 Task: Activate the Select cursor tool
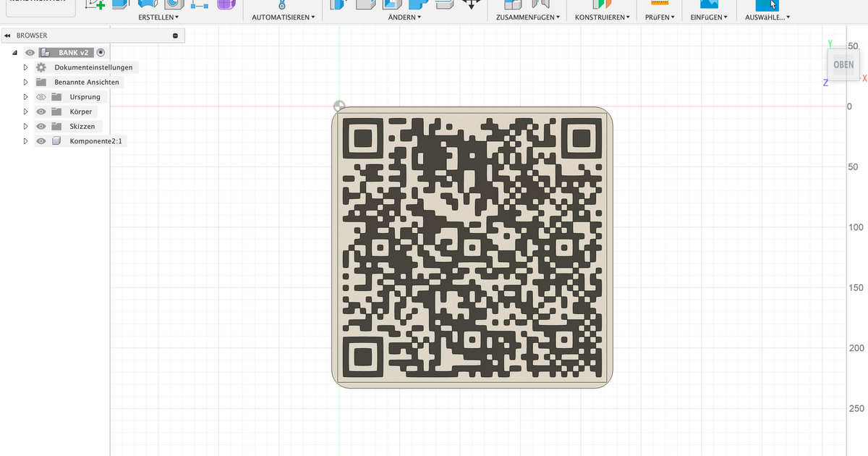click(769, 6)
